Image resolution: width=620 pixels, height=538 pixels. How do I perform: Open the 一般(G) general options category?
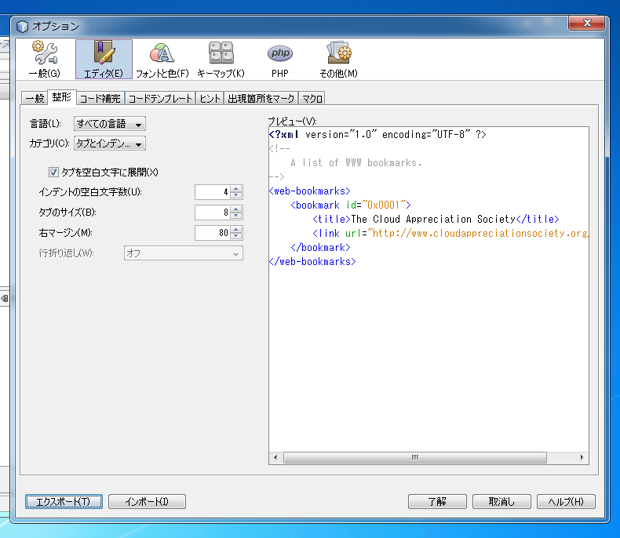point(45,59)
